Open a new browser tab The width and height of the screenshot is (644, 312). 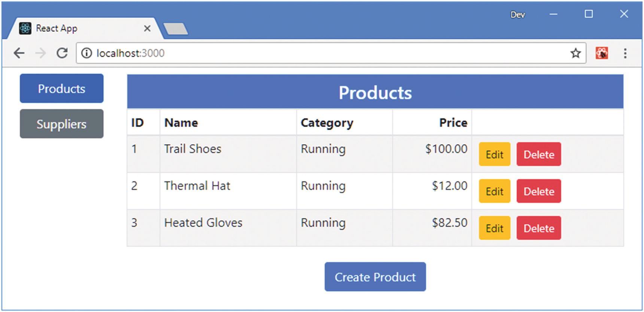176,29
